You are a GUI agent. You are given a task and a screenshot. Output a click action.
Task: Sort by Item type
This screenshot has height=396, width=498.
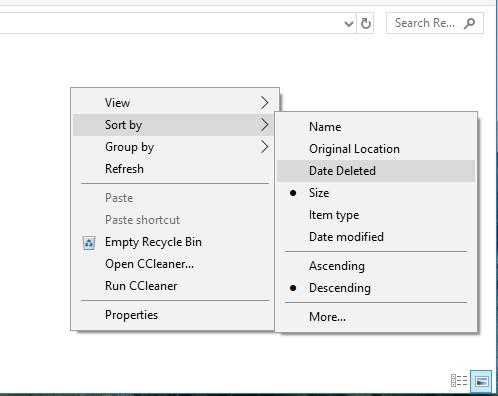pyautogui.click(x=376, y=215)
